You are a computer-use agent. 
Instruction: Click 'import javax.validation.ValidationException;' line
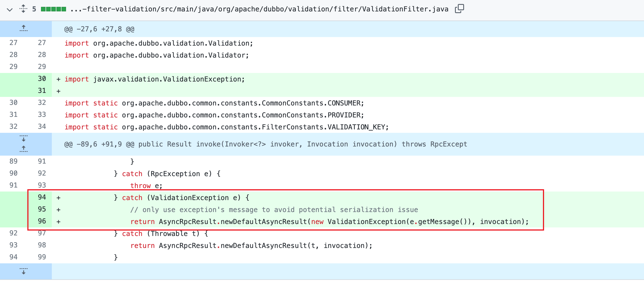click(x=155, y=79)
